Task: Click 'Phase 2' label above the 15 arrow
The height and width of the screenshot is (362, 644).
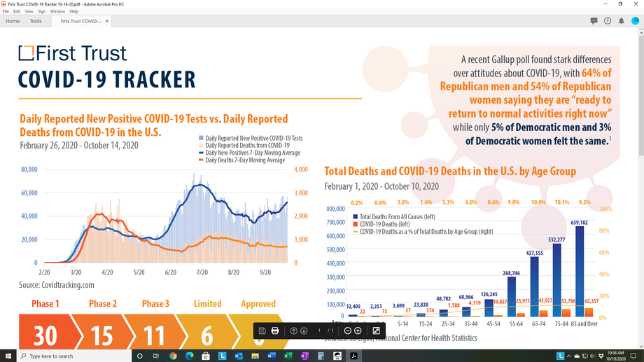Action: 103,304
